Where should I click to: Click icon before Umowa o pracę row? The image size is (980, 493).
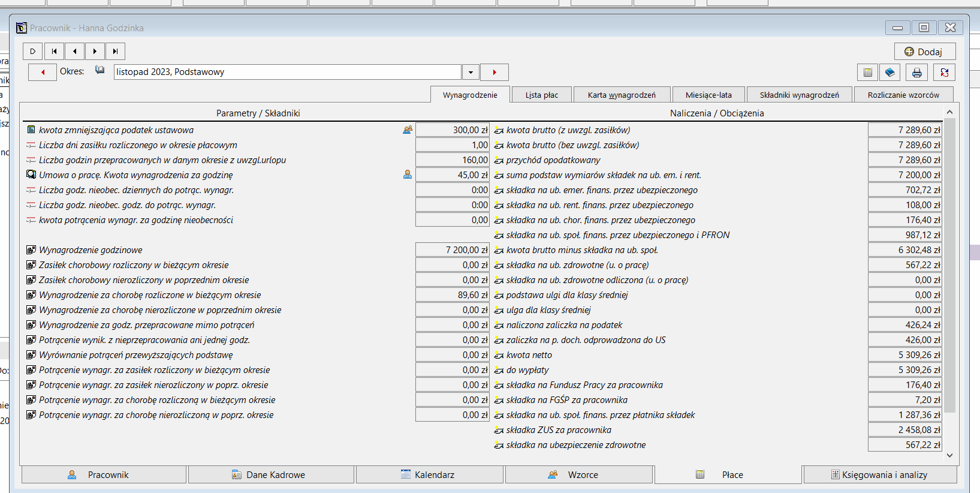(x=31, y=175)
